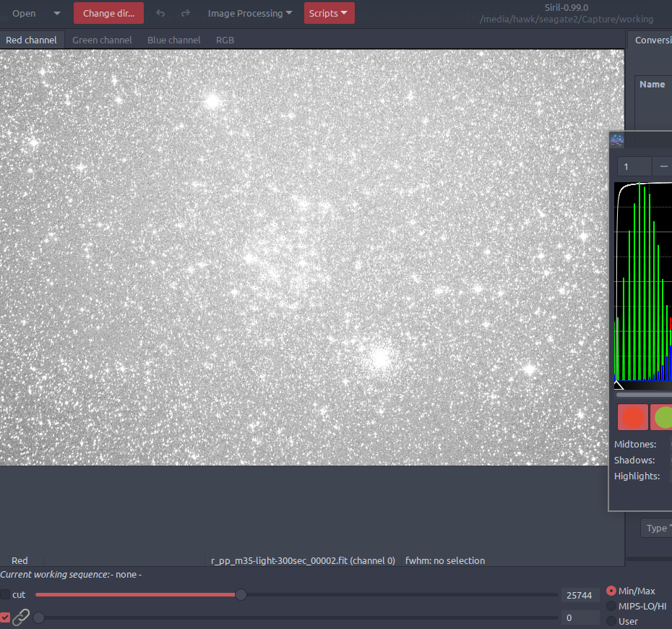Click the minus button in histogram zoom
The width and height of the screenshot is (672, 629).
coord(663,166)
